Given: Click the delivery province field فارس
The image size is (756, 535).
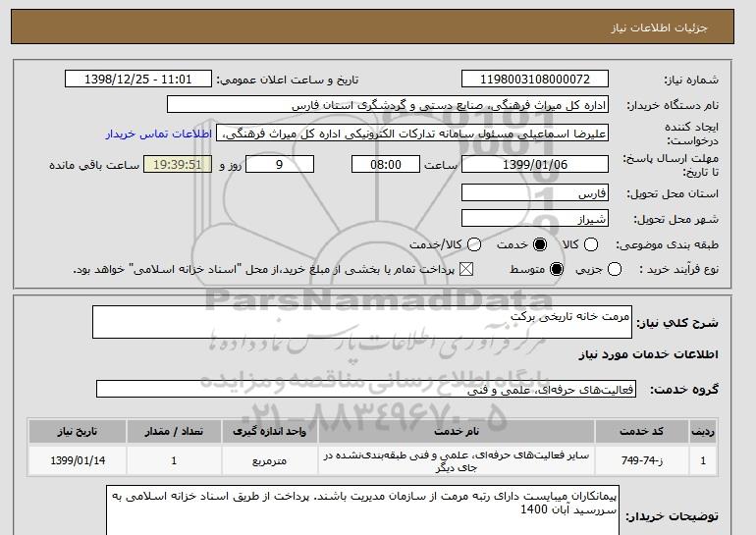Looking at the screenshot, I should click(535, 192).
